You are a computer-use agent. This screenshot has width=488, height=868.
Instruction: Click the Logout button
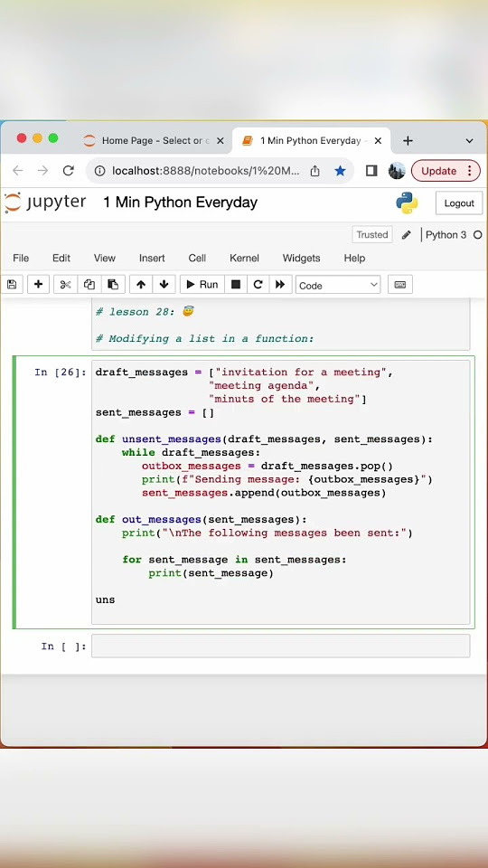pos(459,203)
